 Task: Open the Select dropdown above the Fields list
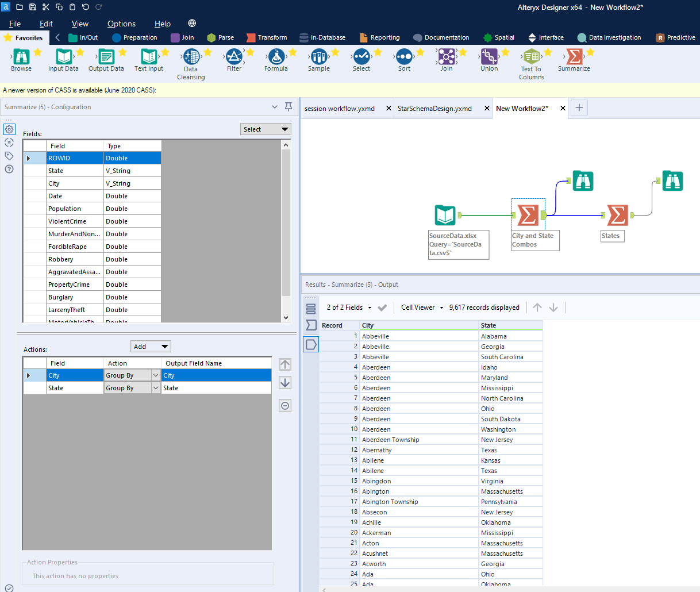click(266, 129)
